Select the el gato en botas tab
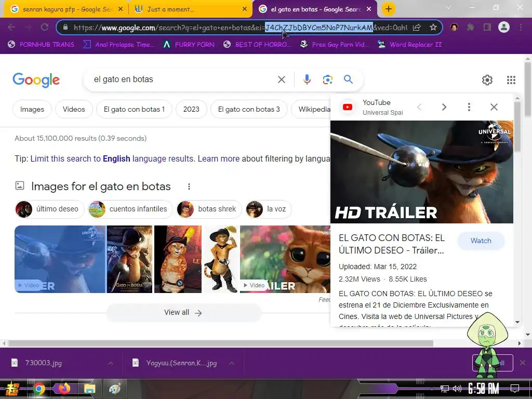 (315, 9)
